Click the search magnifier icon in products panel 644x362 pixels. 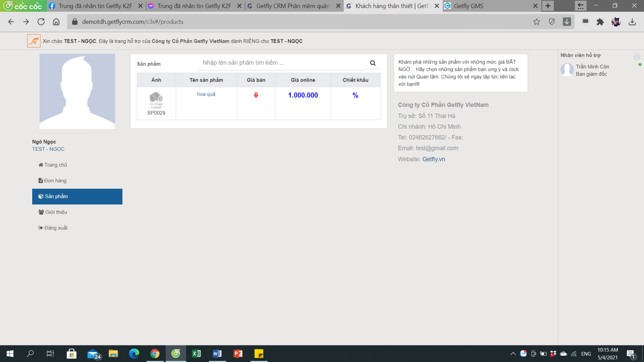tap(373, 63)
